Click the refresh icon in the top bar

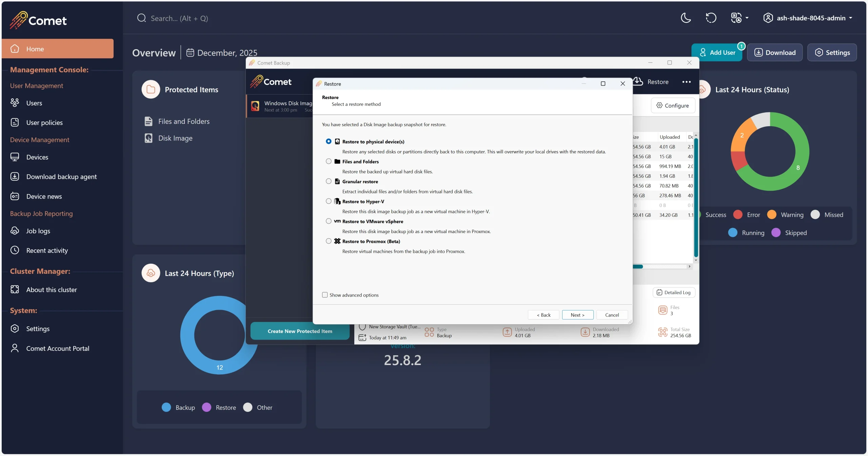click(x=711, y=18)
